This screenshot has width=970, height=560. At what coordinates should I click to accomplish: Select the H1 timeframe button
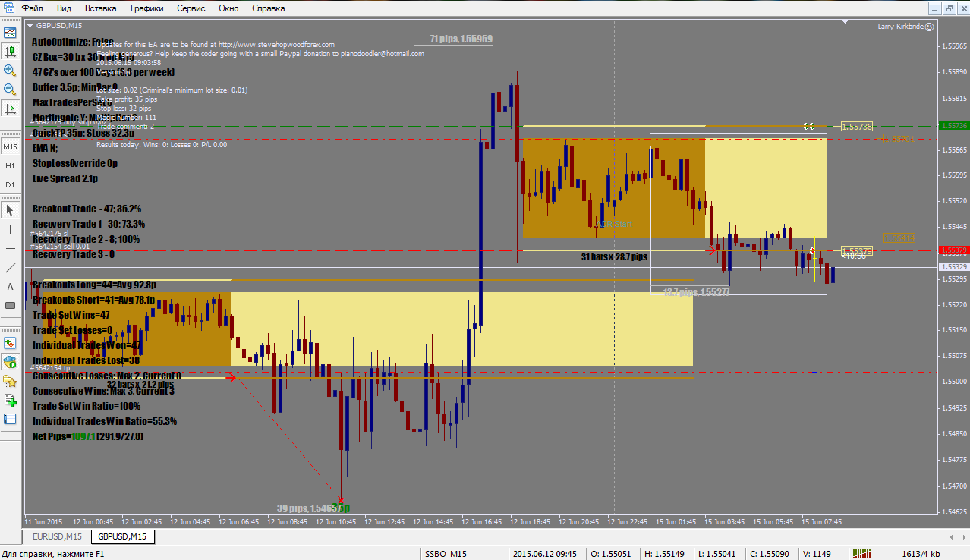[x=11, y=165]
